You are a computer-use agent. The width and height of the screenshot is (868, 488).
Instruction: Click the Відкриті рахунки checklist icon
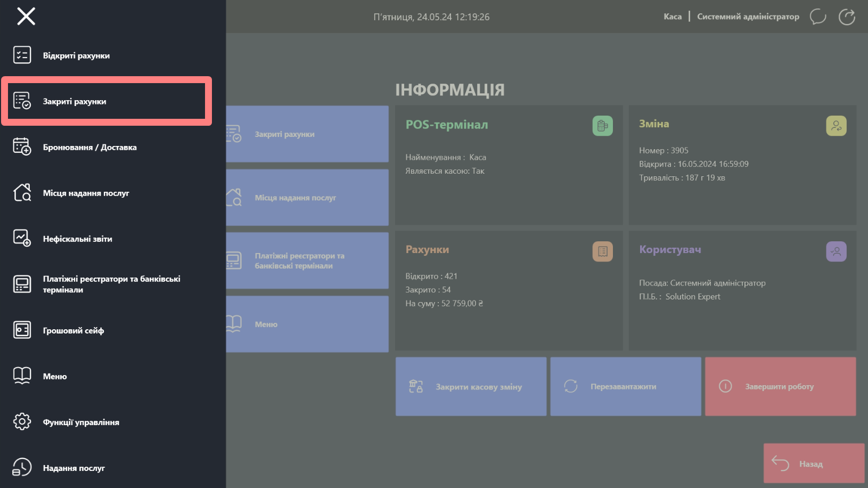click(x=22, y=55)
